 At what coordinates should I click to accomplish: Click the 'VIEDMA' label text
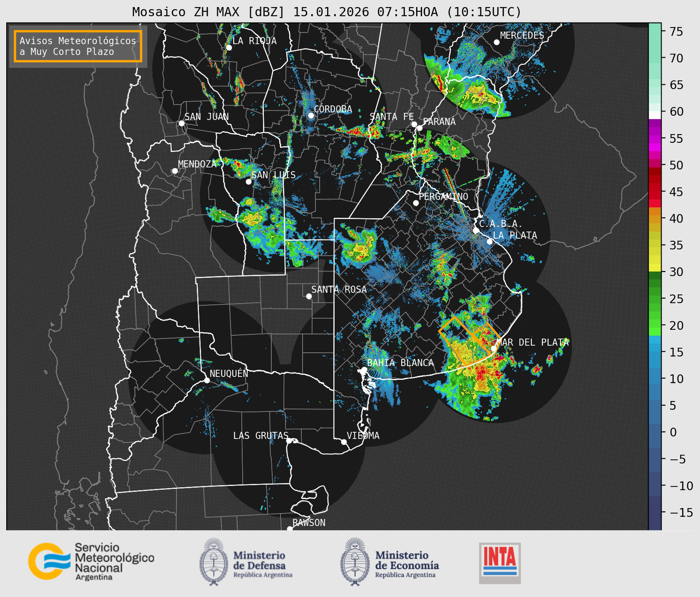coord(363,436)
